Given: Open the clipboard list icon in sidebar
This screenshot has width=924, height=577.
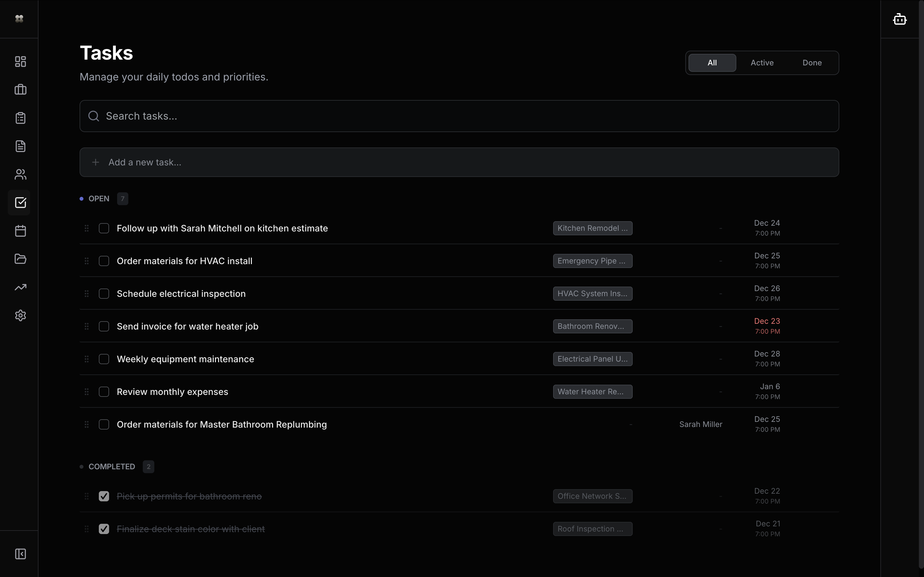Looking at the screenshot, I should tap(20, 118).
